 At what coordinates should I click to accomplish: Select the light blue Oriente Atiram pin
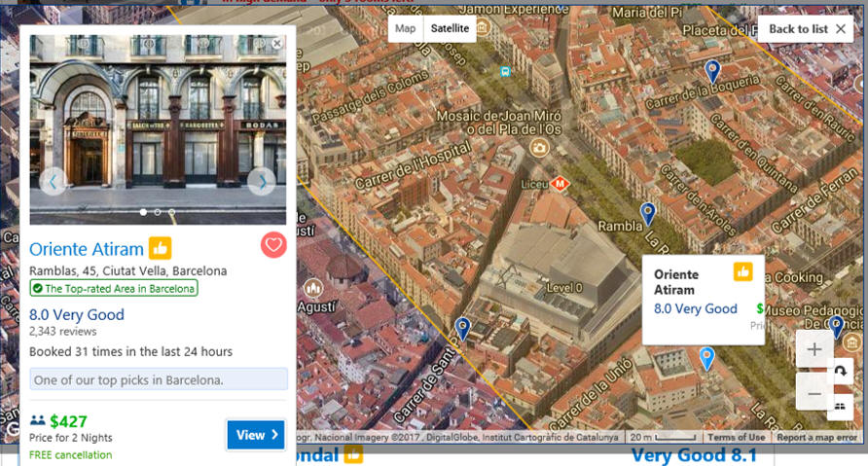click(706, 359)
